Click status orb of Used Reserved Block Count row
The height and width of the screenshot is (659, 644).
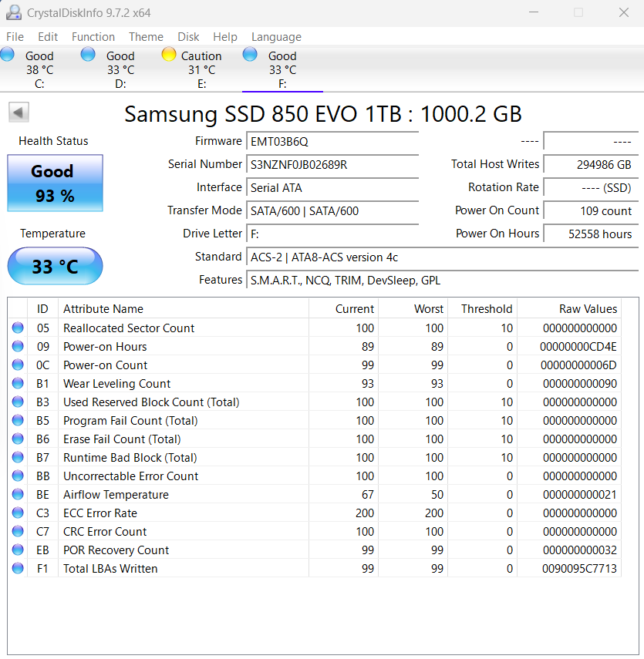click(18, 402)
